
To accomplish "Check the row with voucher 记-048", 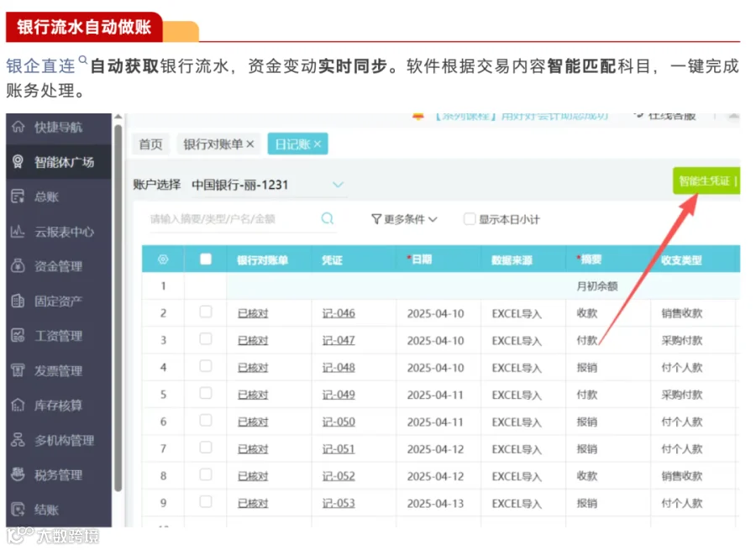I will click(x=206, y=366).
